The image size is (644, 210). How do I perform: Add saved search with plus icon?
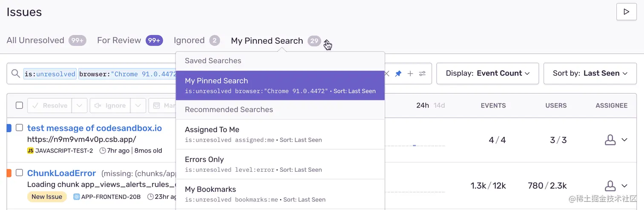[410, 74]
